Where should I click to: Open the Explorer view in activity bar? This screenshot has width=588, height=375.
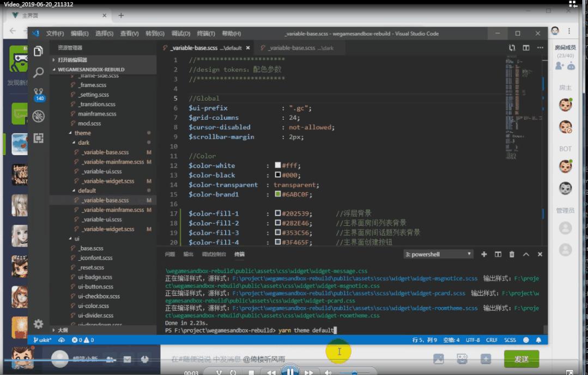pyautogui.click(x=38, y=51)
